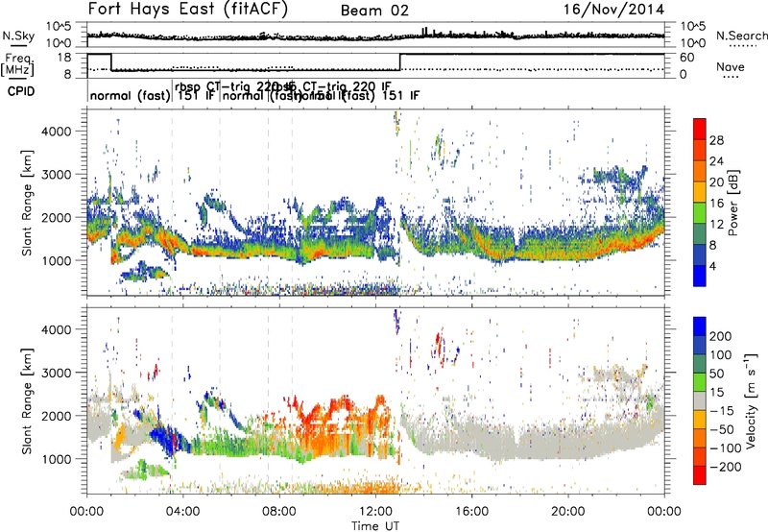Viewport: 768px width, 532px height.
Task: Click the '16:00' time axis tick label
Action: (x=471, y=512)
